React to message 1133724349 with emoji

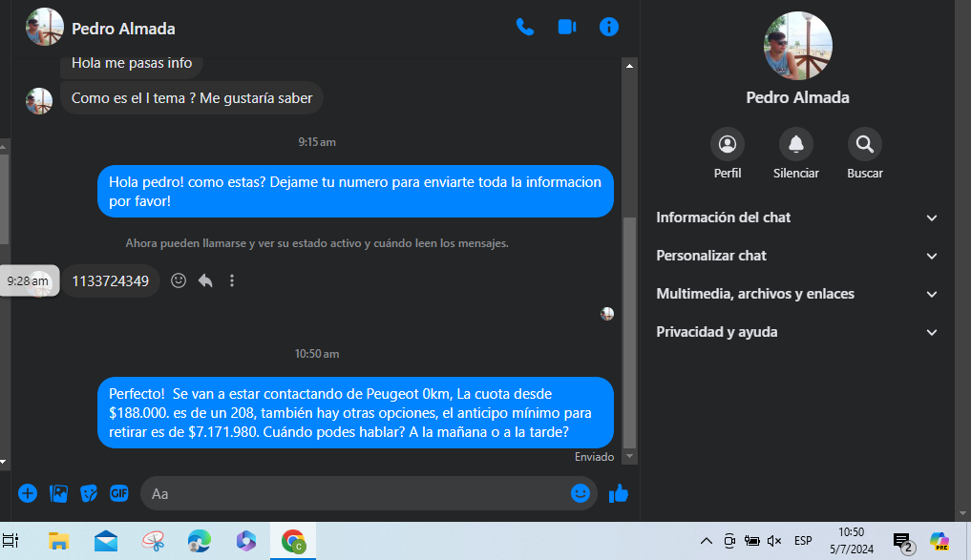click(179, 280)
